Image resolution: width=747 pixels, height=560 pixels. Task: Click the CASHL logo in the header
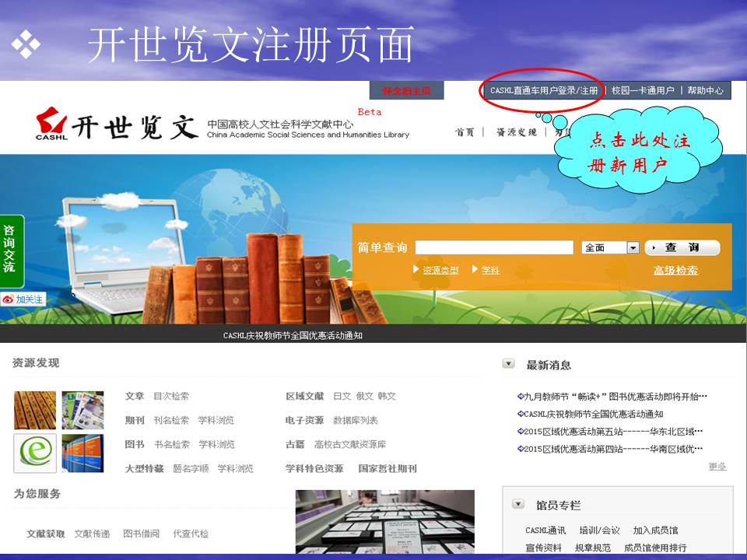51,124
